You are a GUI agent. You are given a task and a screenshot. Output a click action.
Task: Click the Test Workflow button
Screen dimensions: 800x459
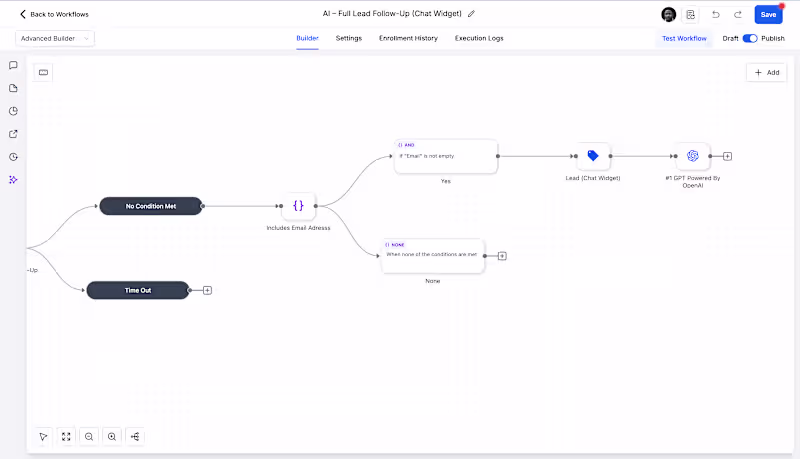tap(684, 38)
